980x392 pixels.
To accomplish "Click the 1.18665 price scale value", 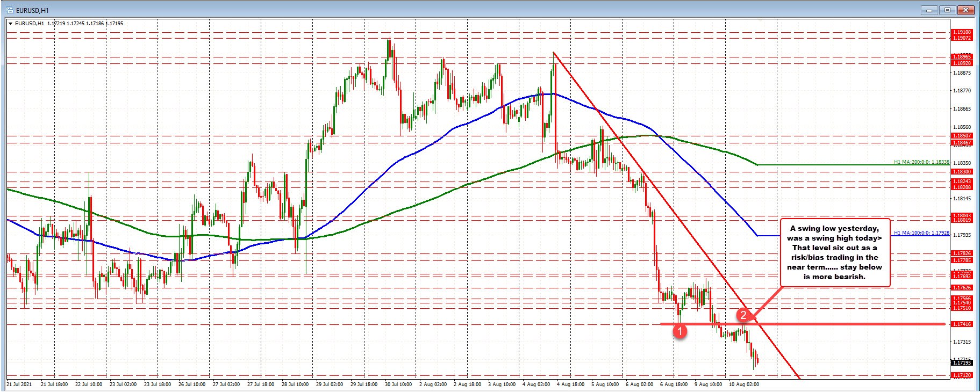I will tap(962, 109).
